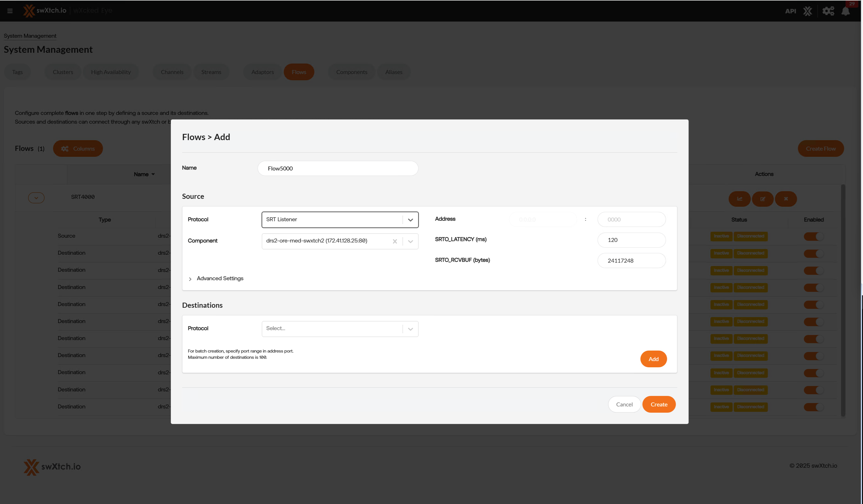Click the Cancel button
Viewport: 863px width, 504px height.
624,404
